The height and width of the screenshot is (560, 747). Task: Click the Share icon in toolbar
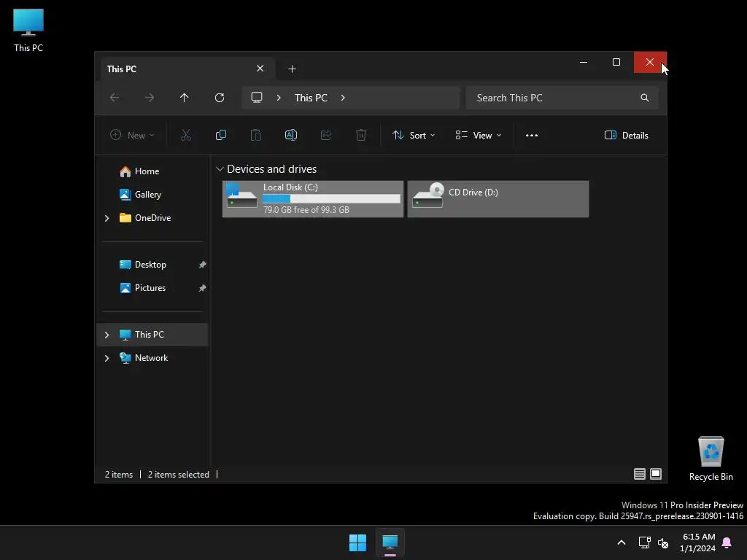click(326, 135)
